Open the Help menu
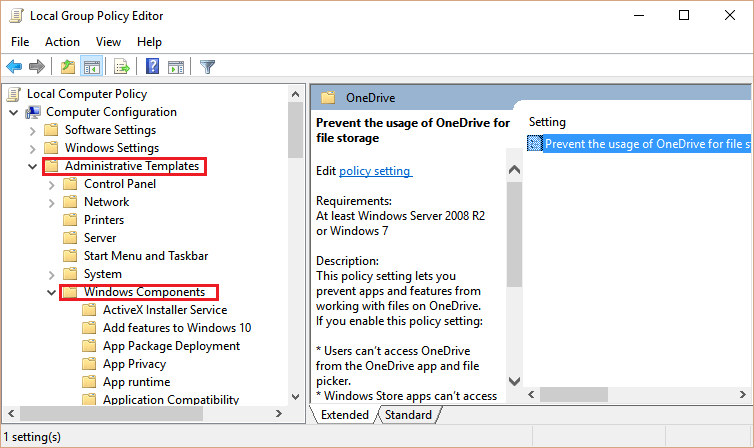This screenshot has height=448, width=754. [149, 42]
